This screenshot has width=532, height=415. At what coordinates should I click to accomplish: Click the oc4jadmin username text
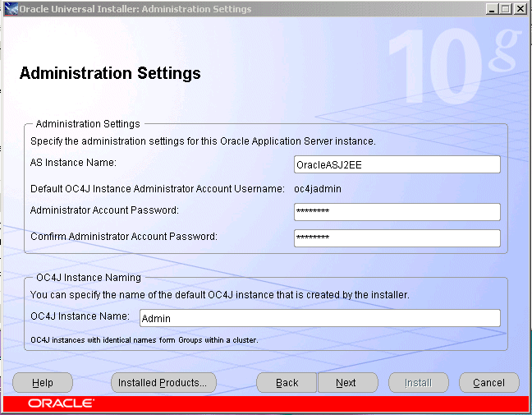(318, 189)
